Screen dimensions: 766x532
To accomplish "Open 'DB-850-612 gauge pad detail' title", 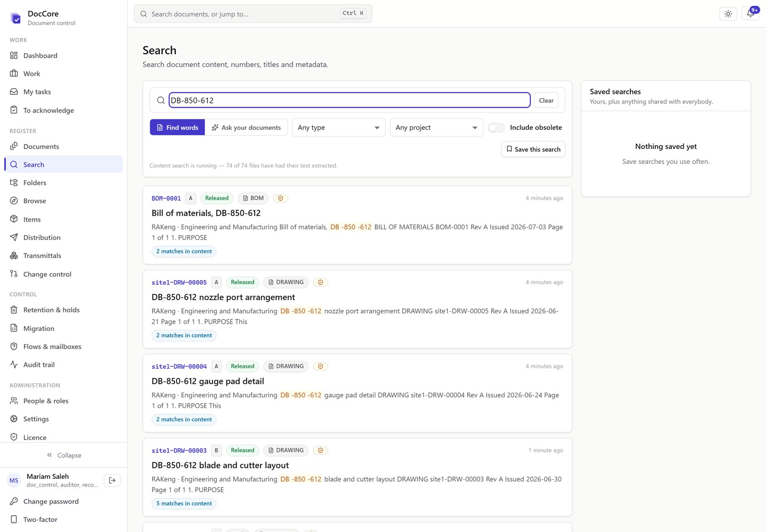I will tap(208, 381).
